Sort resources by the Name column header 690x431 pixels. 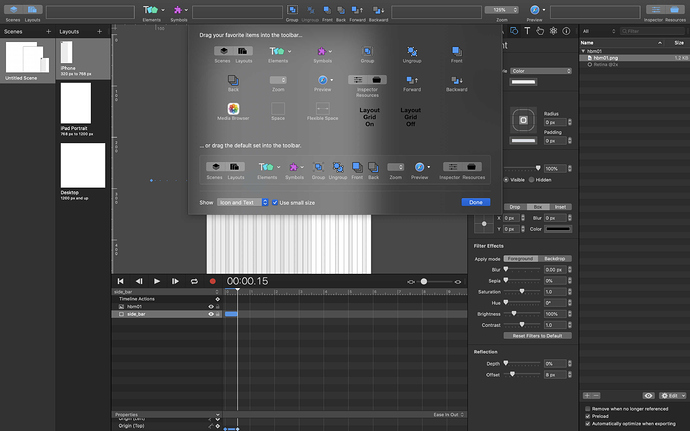pos(621,43)
